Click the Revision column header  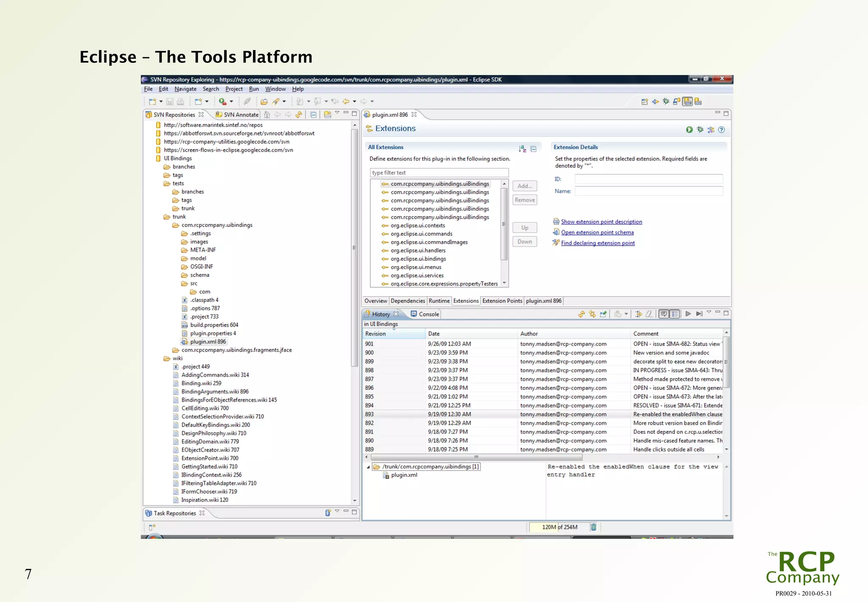tap(394, 334)
